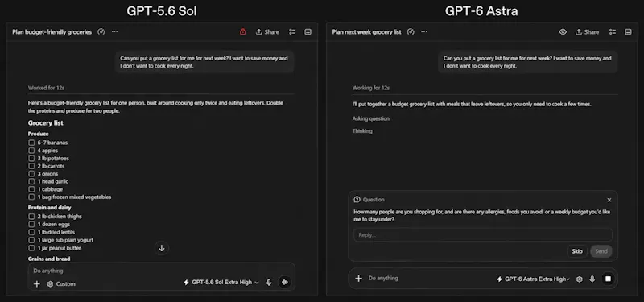The image size is (644, 302).
Task: Click the question-mark icon in Question card
Action: [357, 199]
